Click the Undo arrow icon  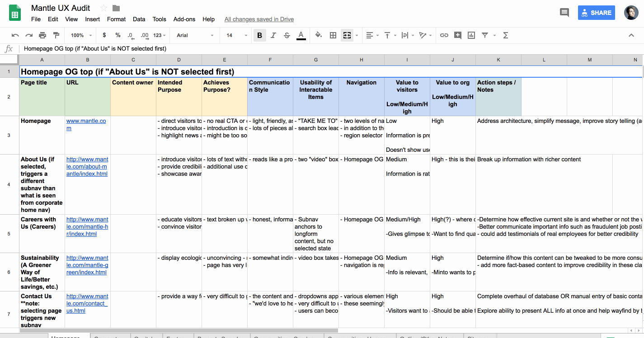[x=15, y=35]
